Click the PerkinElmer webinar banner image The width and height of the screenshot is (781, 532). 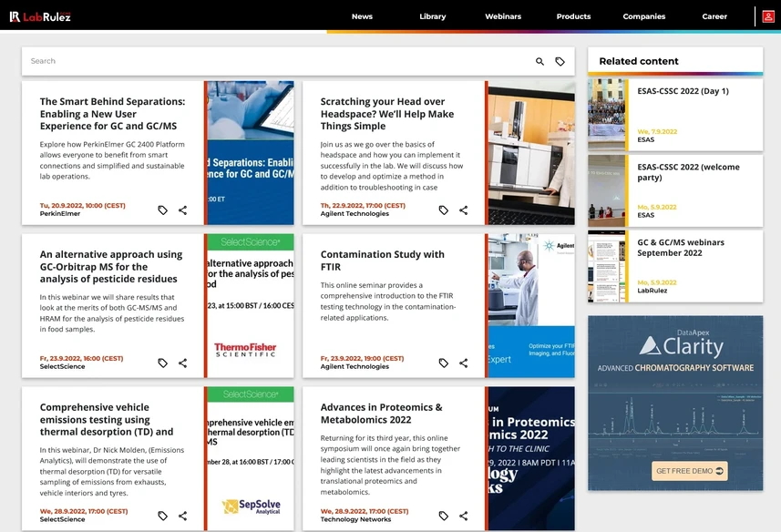(251, 153)
